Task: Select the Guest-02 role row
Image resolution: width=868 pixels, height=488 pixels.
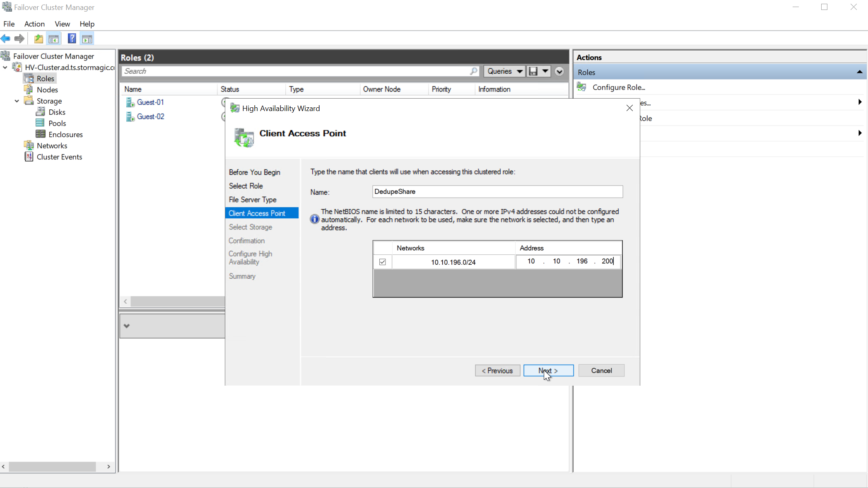Action: [x=151, y=117]
